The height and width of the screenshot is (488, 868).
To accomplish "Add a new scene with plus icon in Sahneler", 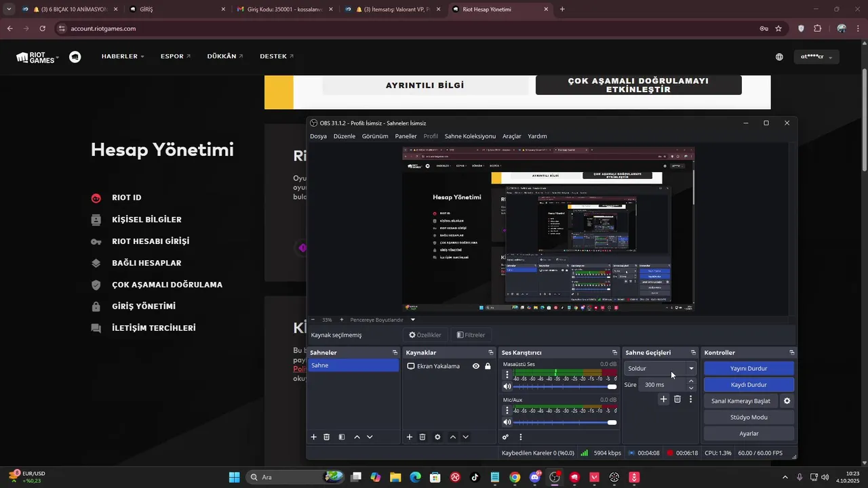I will click(x=313, y=437).
